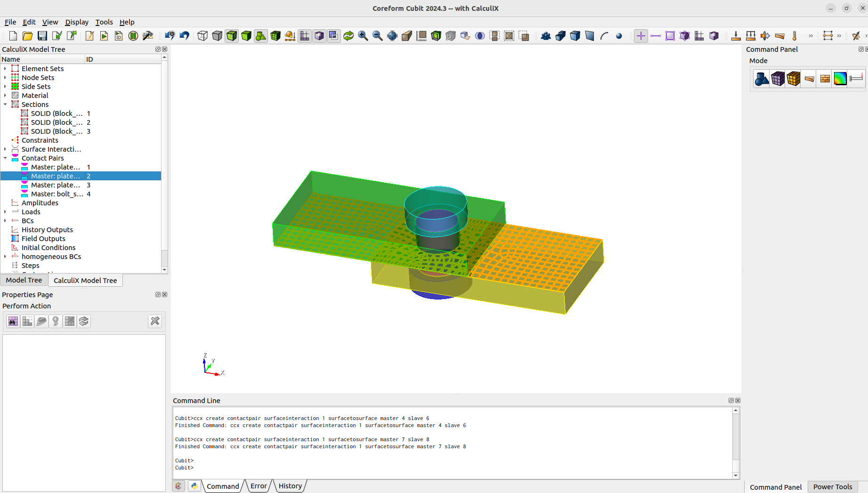The width and height of the screenshot is (868, 493).
Task: Expand the Surface Interactions tree item
Action: [x=5, y=149]
